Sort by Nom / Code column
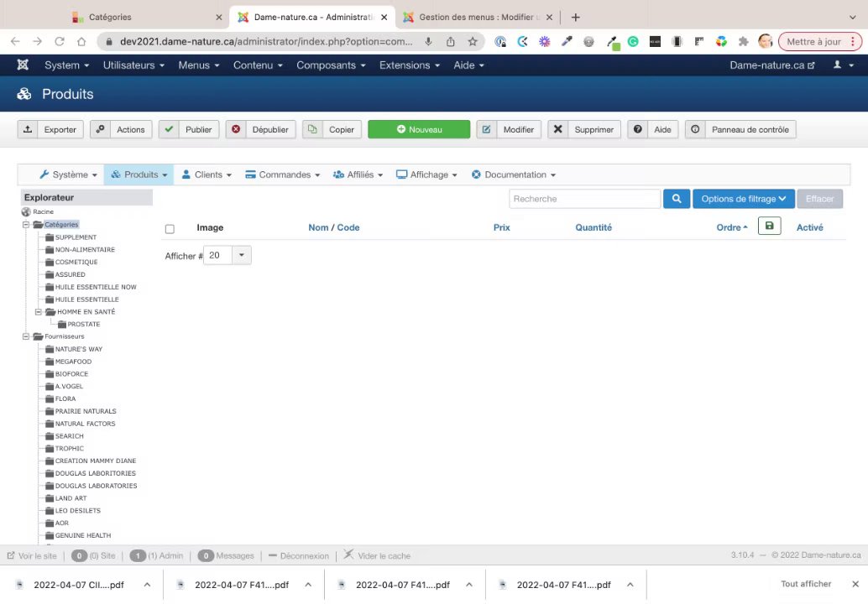Image resolution: width=868 pixels, height=604 pixels. (x=334, y=227)
